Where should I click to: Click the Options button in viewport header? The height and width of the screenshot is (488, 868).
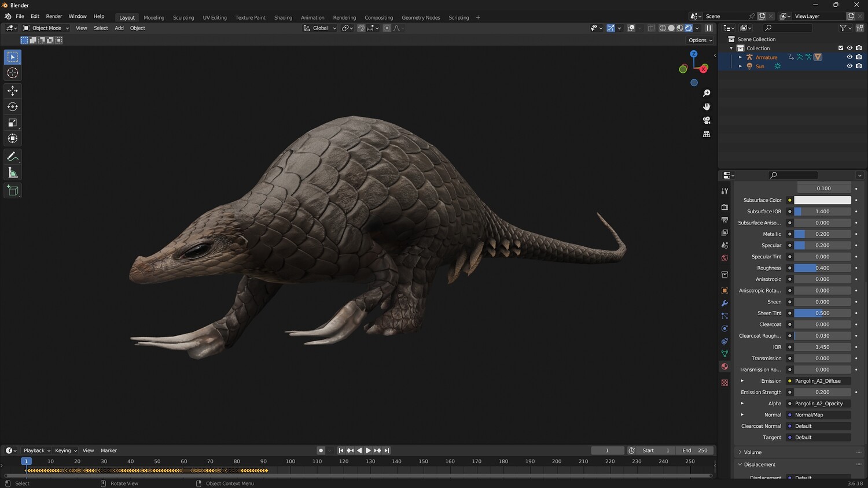700,40
